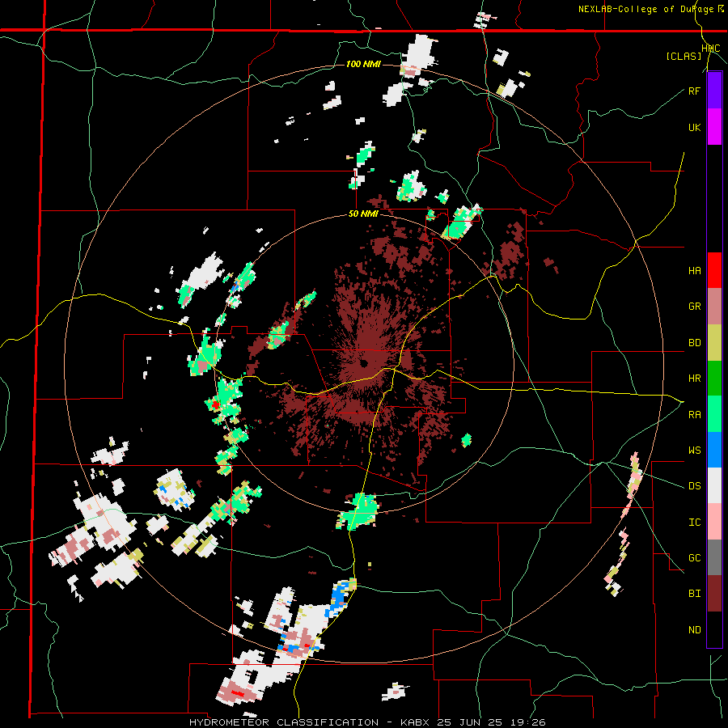Click the BI legend label
This screenshot has height=728, width=728.
(694, 594)
